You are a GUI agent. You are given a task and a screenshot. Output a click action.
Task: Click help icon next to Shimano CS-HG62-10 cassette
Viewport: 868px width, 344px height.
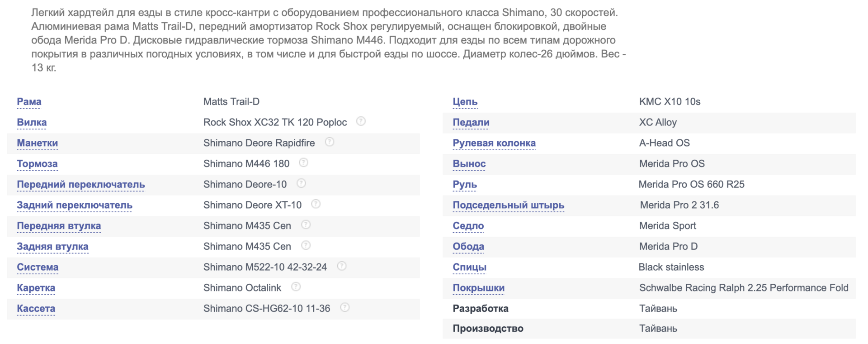coord(345,307)
